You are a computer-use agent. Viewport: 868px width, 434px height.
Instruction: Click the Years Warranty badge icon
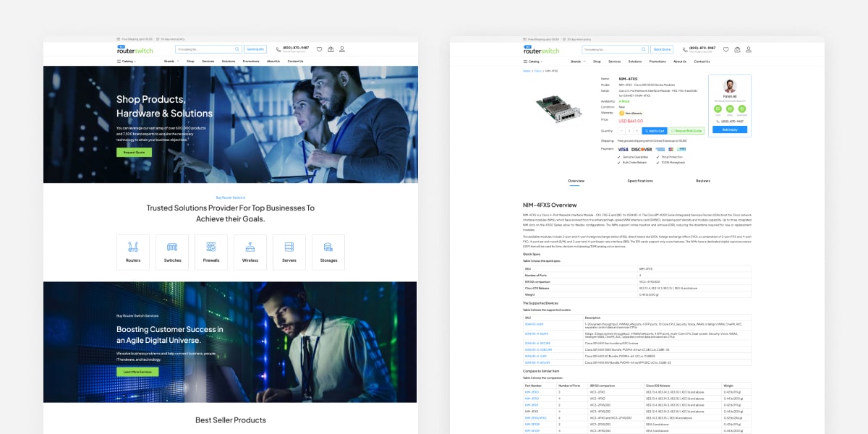point(621,113)
